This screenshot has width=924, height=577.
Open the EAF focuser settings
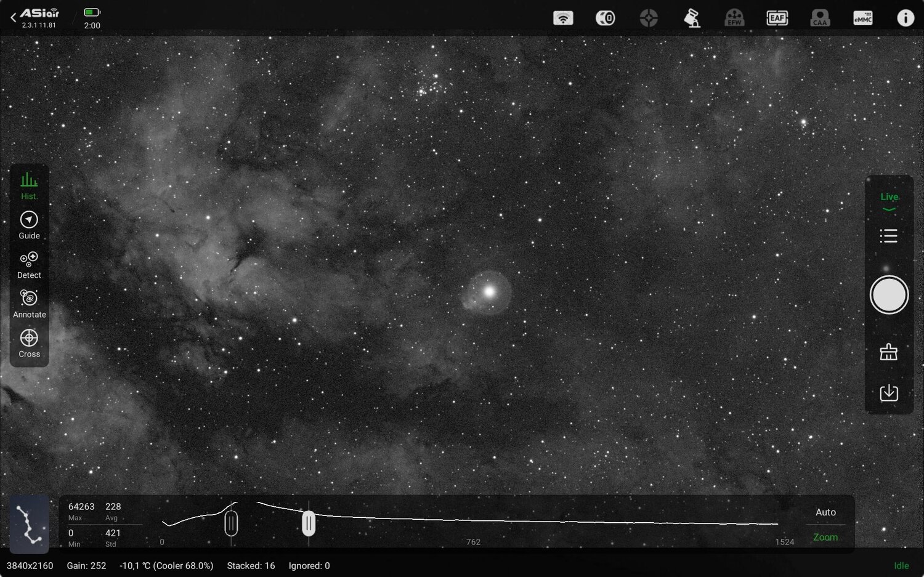777,18
